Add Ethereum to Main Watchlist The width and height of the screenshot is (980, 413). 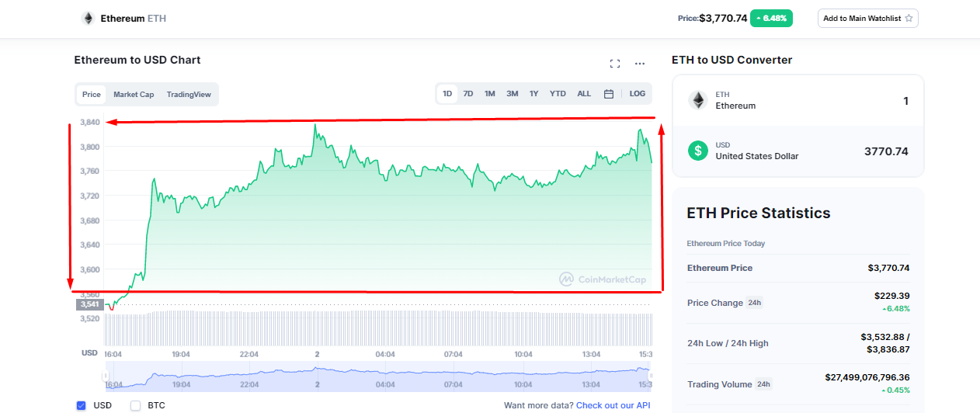point(867,18)
